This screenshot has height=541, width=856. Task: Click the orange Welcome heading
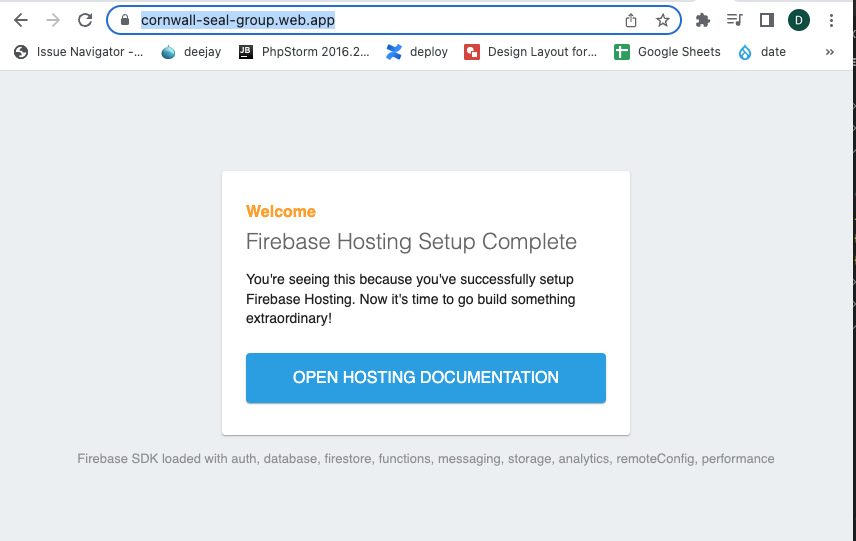[281, 211]
